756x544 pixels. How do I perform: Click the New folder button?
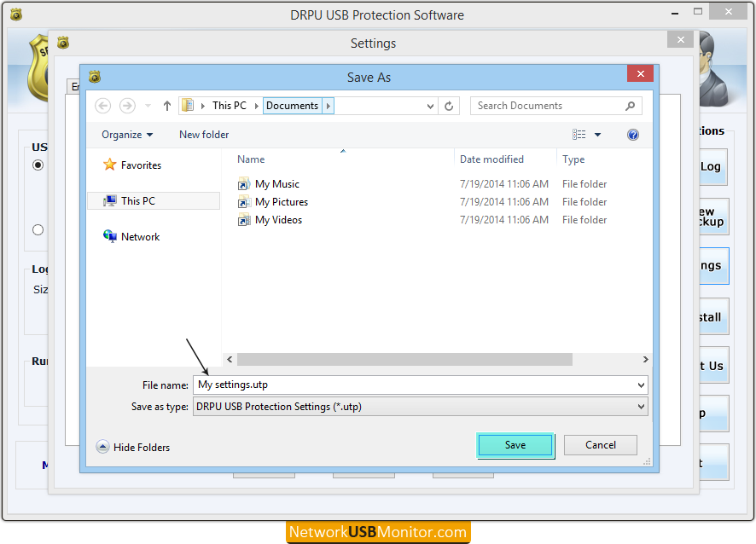pyautogui.click(x=204, y=135)
